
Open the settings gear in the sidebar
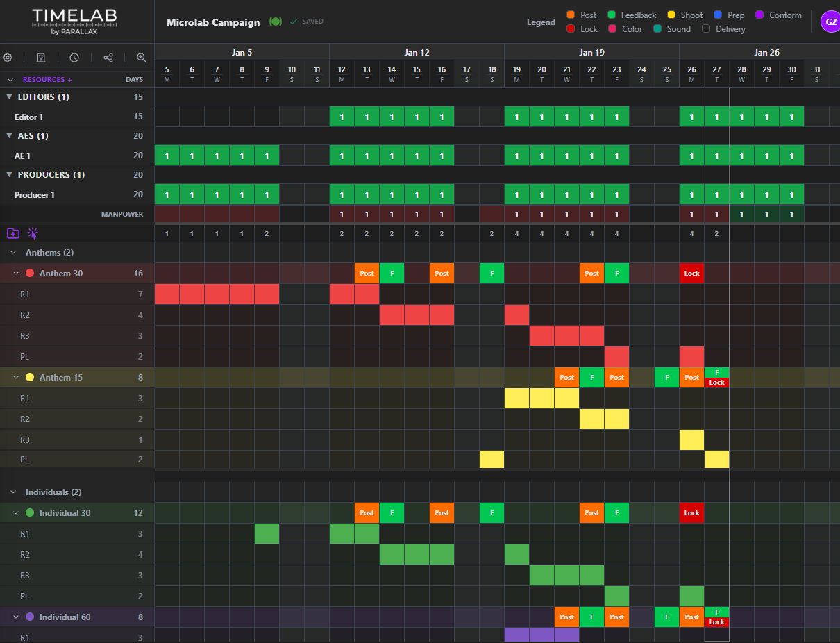tap(8, 58)
